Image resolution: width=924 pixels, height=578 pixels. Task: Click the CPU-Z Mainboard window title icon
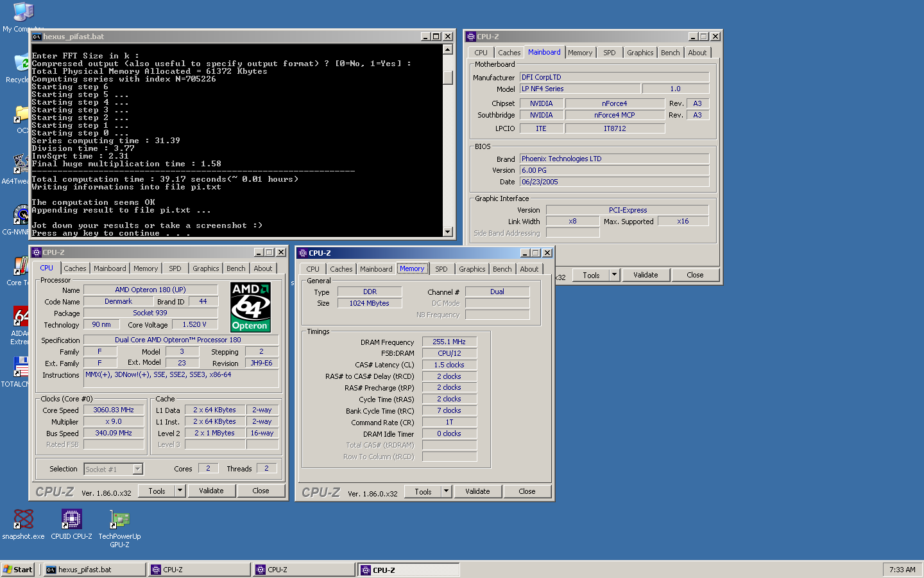[x=471, y=37]
